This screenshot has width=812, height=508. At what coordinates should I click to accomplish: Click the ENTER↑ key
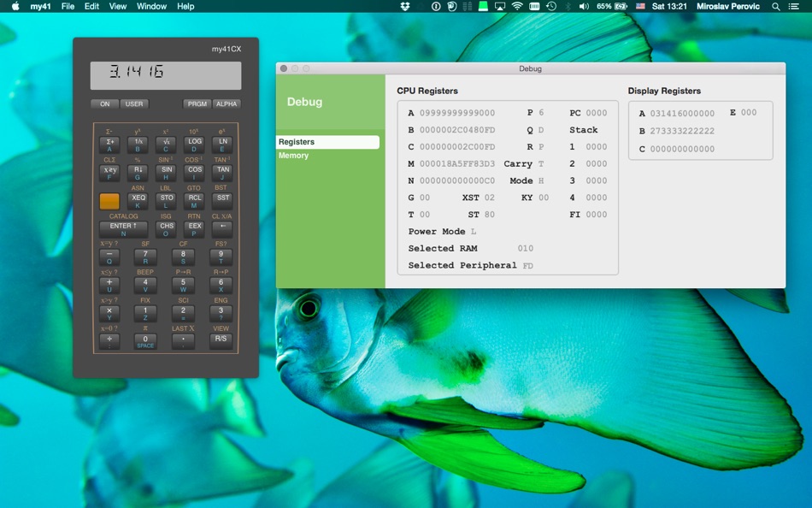pyautogui.click(x=123, y=229)
